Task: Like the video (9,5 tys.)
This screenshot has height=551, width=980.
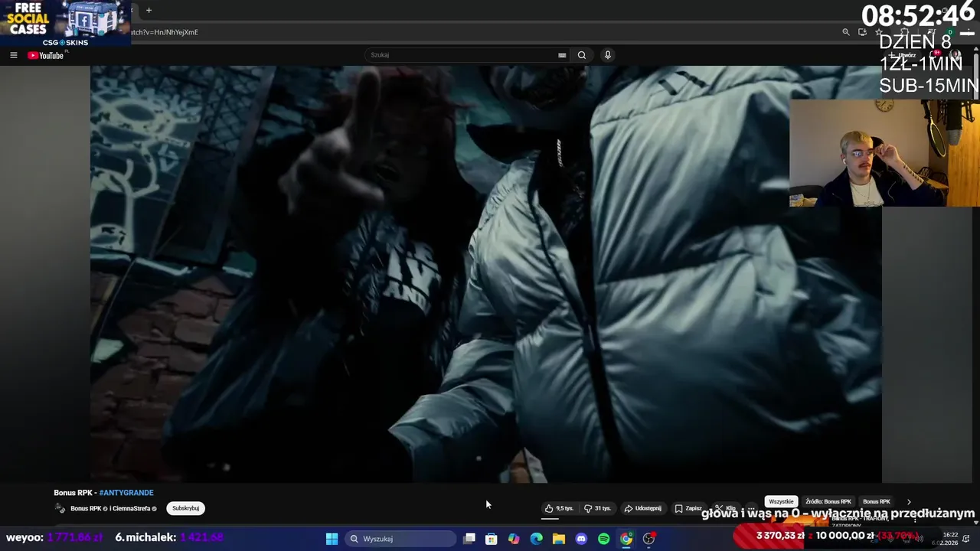Action: coord(559,508)
